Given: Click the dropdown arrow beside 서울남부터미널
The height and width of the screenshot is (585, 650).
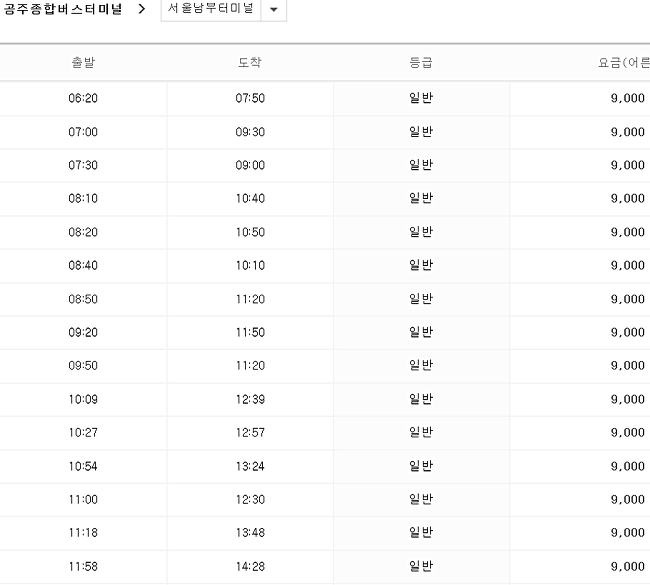Looking at the screenshot, I should coord(274,9).
